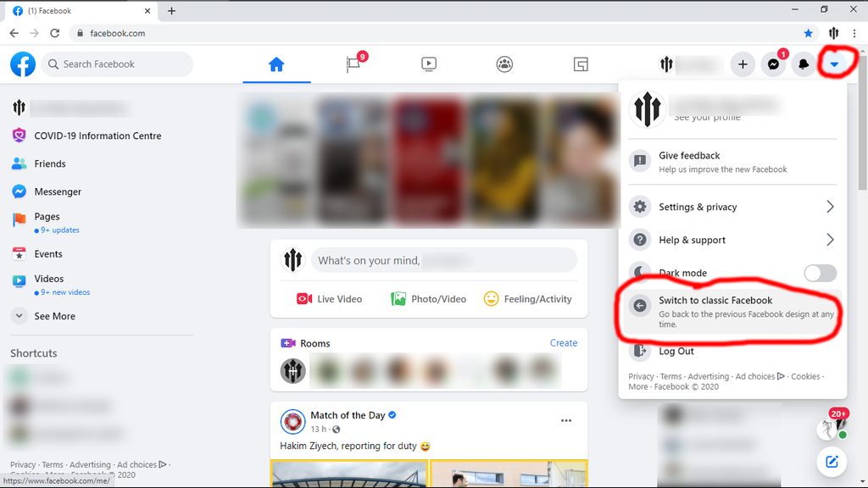Viewport: 868px width, 488px height.
Task: Expand Settings & privacy chevron arrow
Action: [x=830, y=207]
